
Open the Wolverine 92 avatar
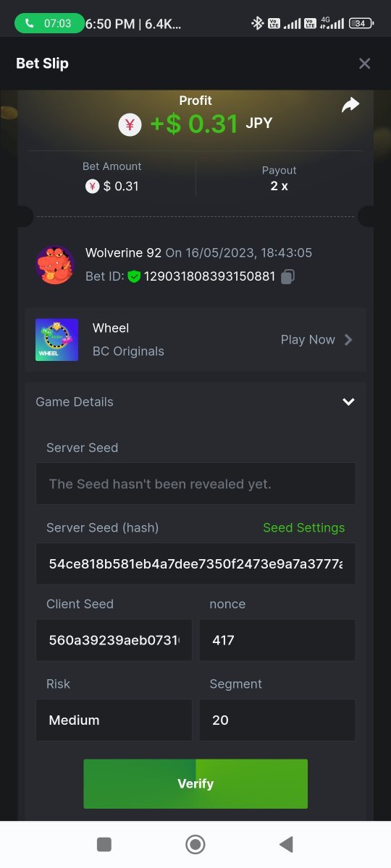click(x=55, y=265)
